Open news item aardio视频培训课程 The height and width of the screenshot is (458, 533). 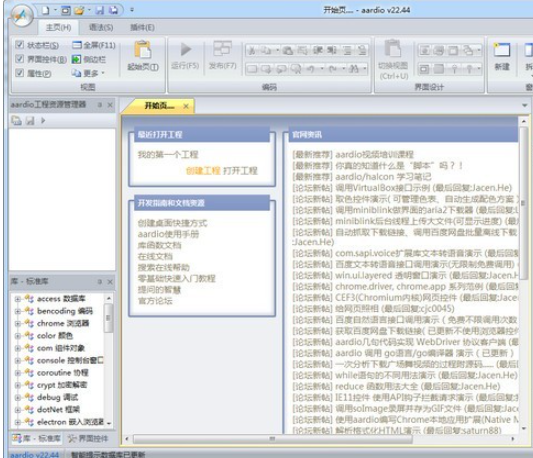pos(374,155)
